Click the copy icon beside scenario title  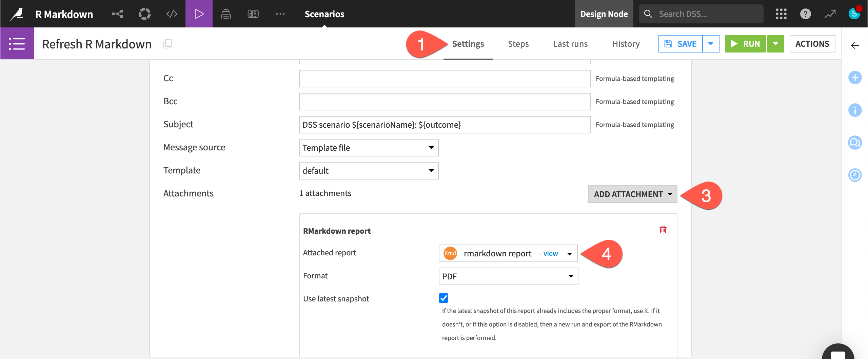(167, 44)
